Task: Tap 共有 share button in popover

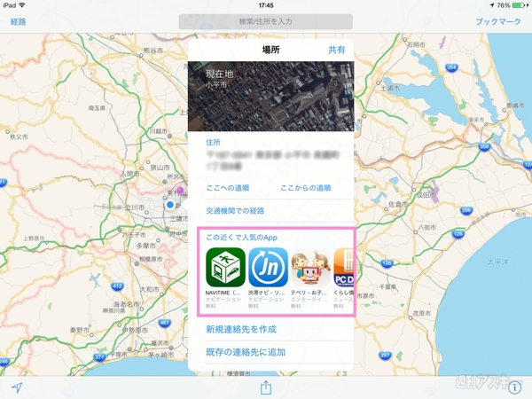Action: coord(337,50)
